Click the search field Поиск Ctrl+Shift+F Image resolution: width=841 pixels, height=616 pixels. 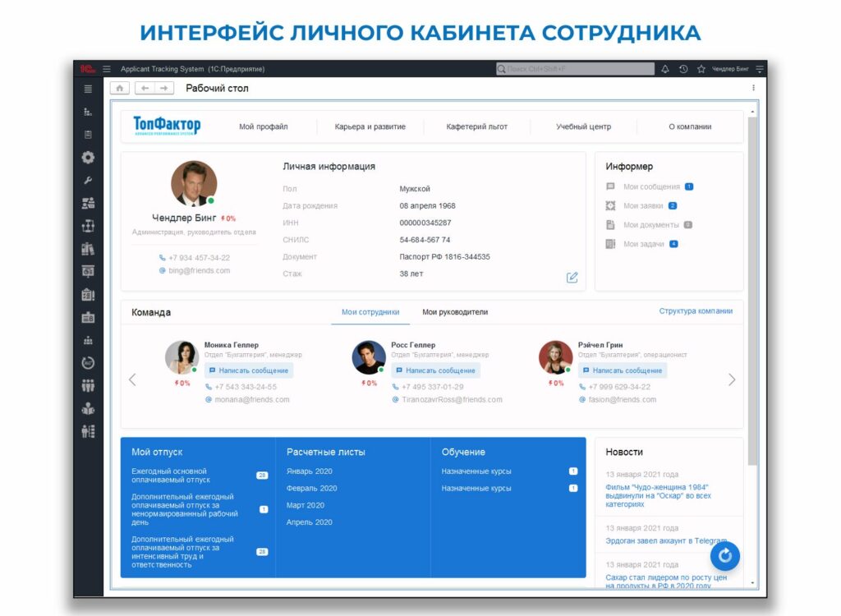(x=575, y=69)
